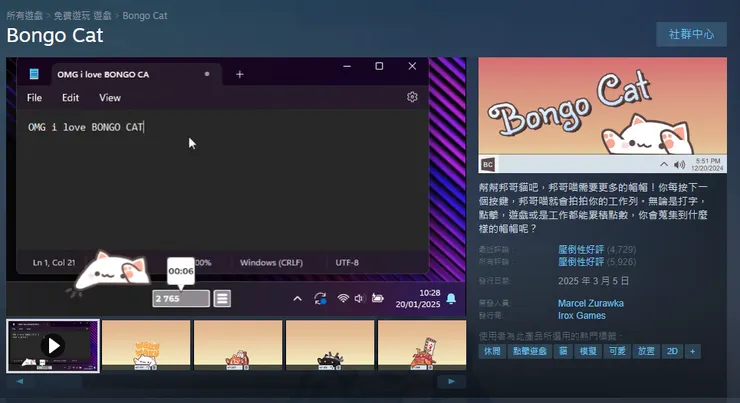Click the Bongo Cat header capsule image
Screen dimensions: 740x403
(x=602, y=115)
